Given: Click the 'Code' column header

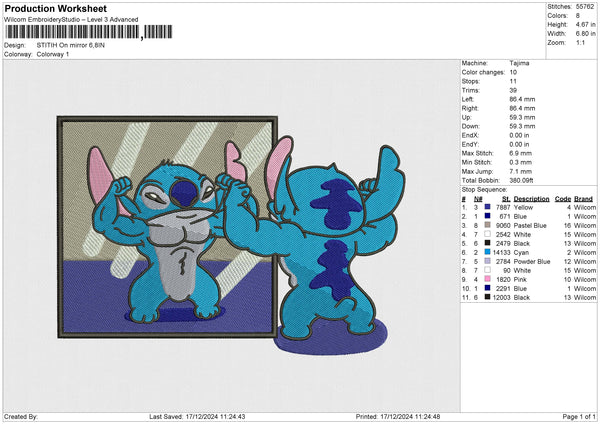Looking at the screenshot, I should coord(562,199).
